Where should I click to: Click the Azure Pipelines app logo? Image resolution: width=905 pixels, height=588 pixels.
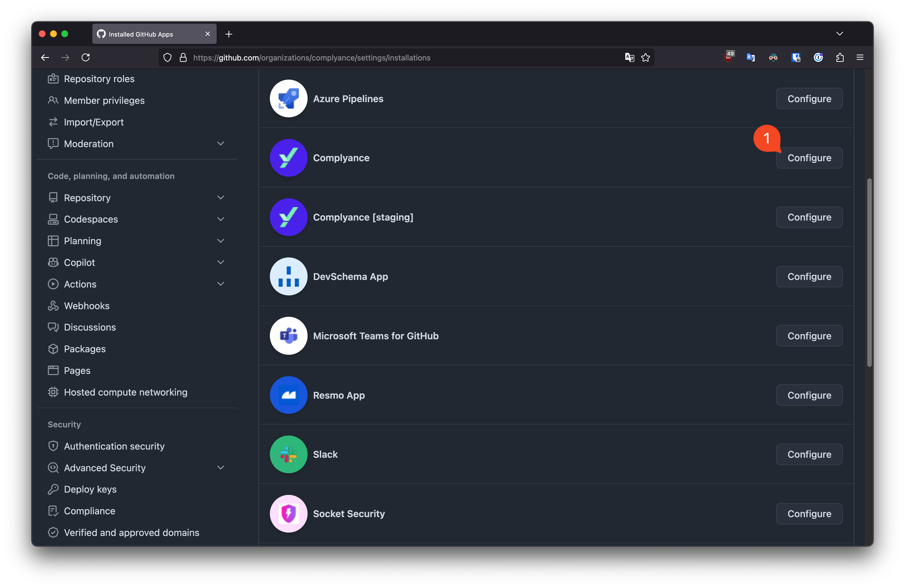(288, 98)
